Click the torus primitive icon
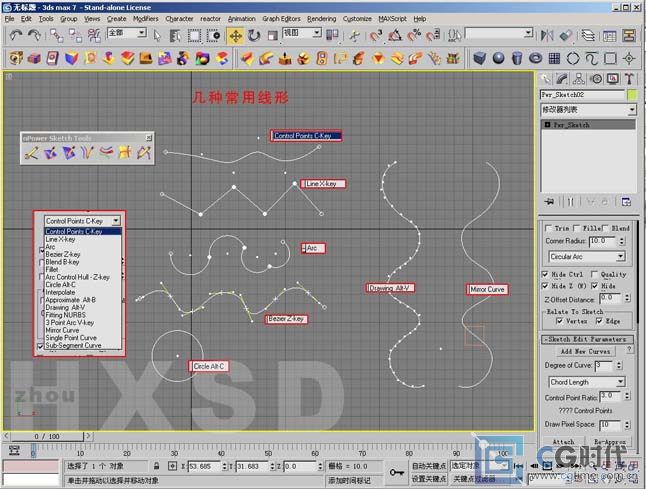 pos(536,58)
